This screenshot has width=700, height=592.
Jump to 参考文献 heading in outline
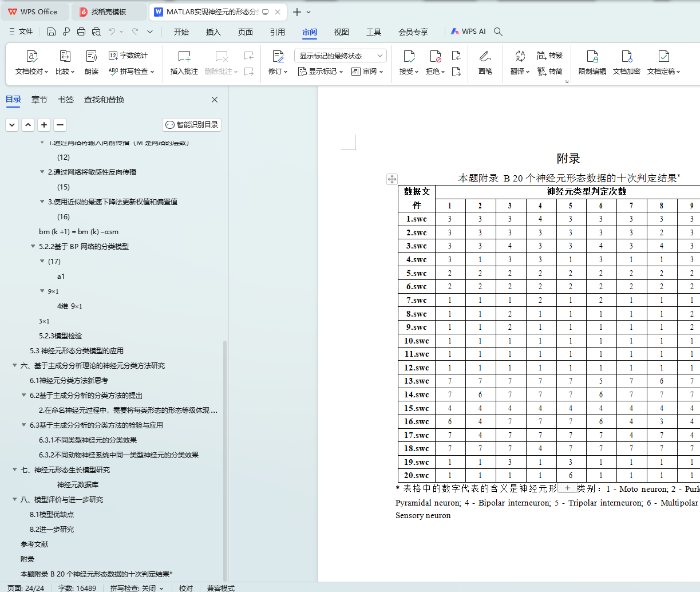(x=34, y=544)
